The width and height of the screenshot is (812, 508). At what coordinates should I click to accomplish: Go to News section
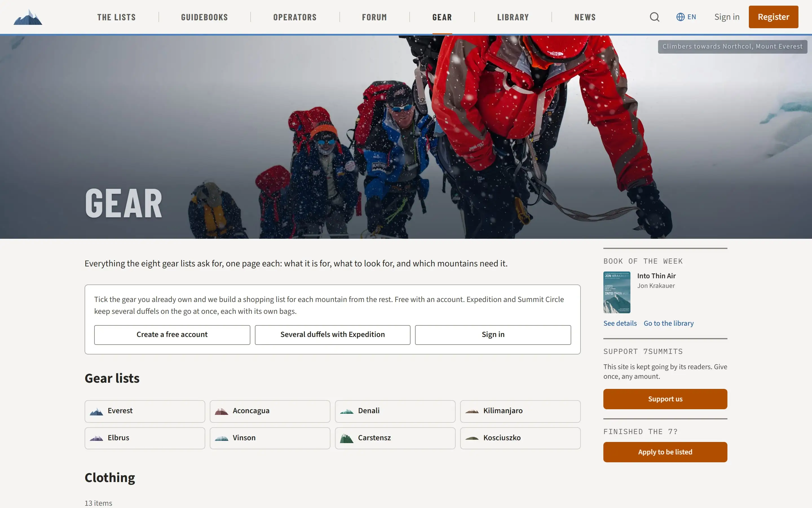pos(585,17)
